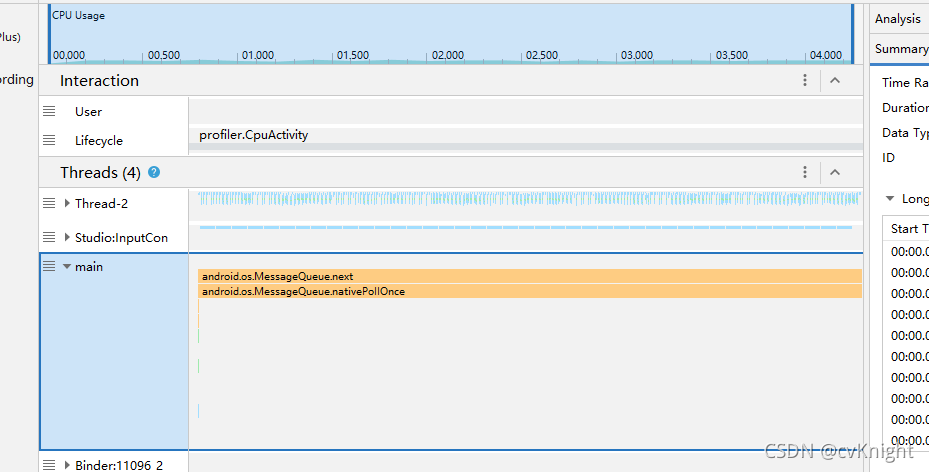Select the Analysis panel header
929x472 pixels.
(x=898, y=19)
